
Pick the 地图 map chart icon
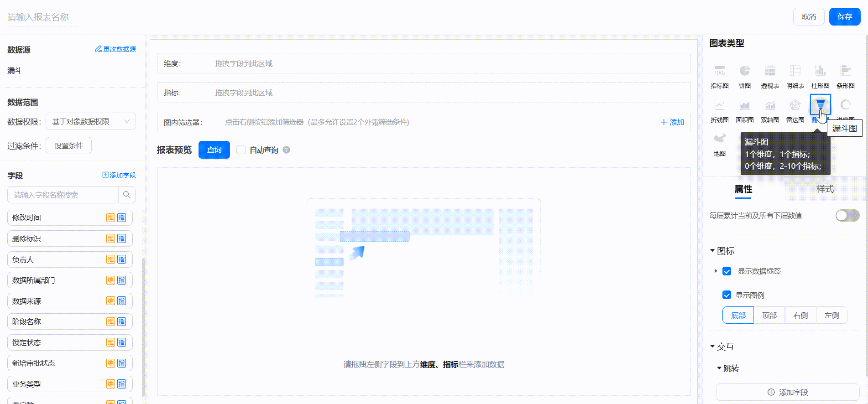click(720, 139)
